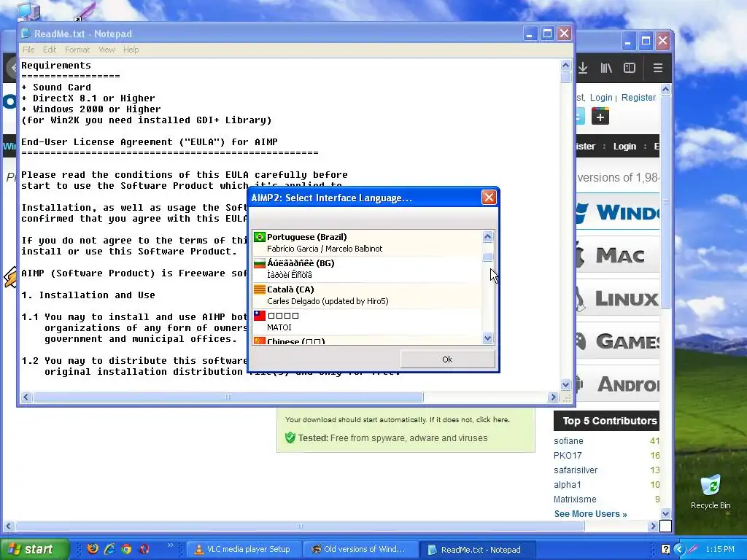This screenshot has height=560, width=747.
Task: Click the Notepad horizontal scrollbar thumb
Action: 228,397
